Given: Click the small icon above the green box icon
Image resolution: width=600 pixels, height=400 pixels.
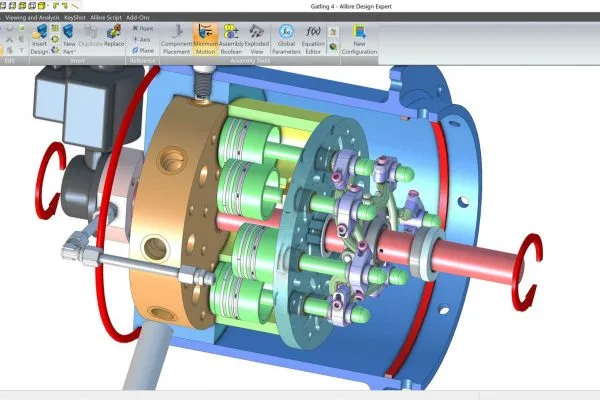Looking at the screenshot, I should pos(333,32).
